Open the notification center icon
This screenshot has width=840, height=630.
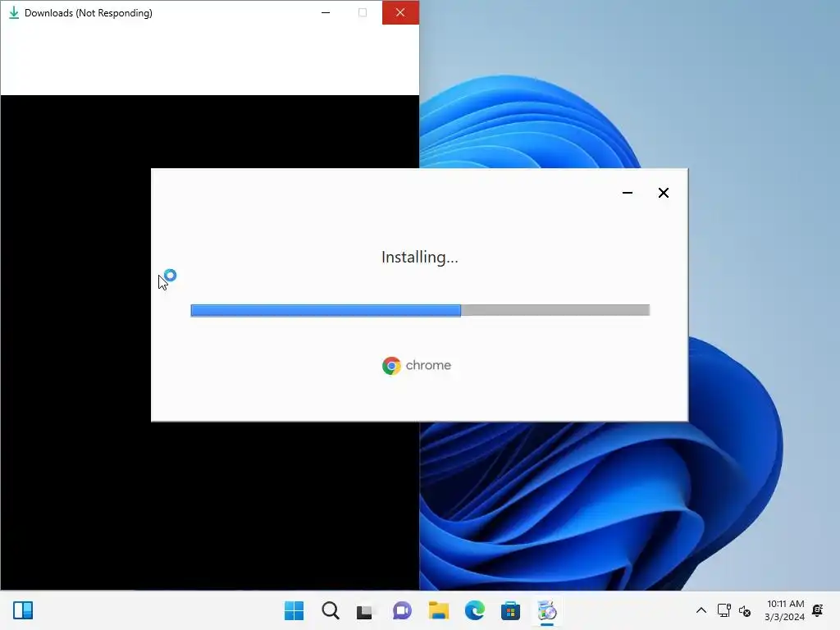(x=818, y=610)
